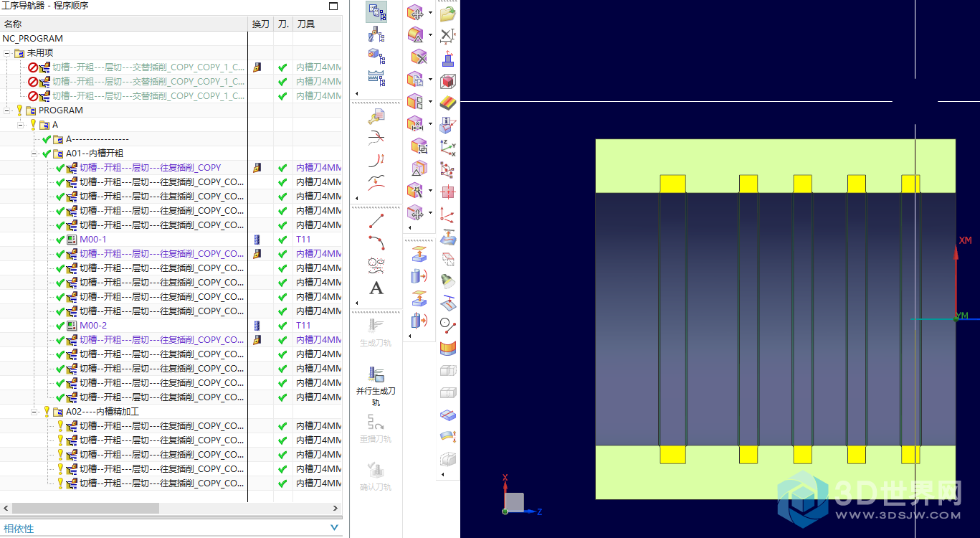Select the A02----内槽精加工 group label
Viewport: 980px width, 538px height.
pos(103,412)
